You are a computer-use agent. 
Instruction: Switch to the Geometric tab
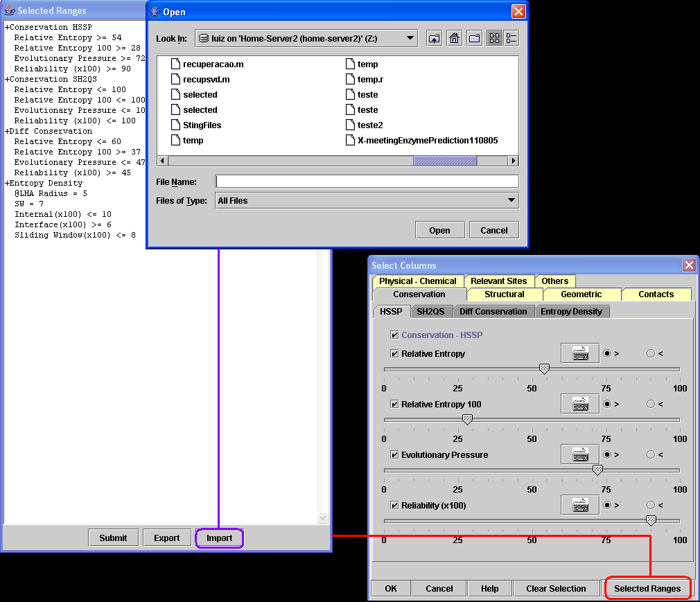click(x=581, y=294)
